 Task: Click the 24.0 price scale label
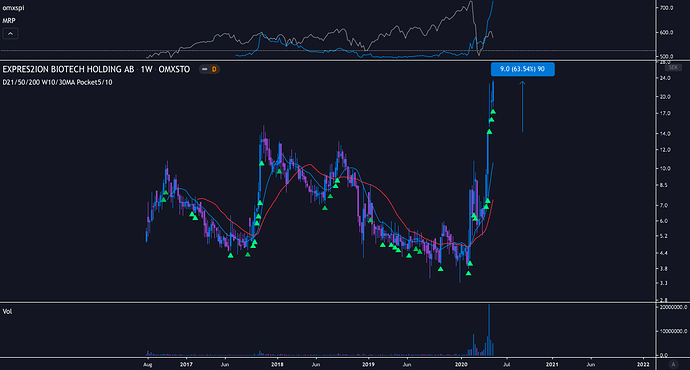click(665, 78)
